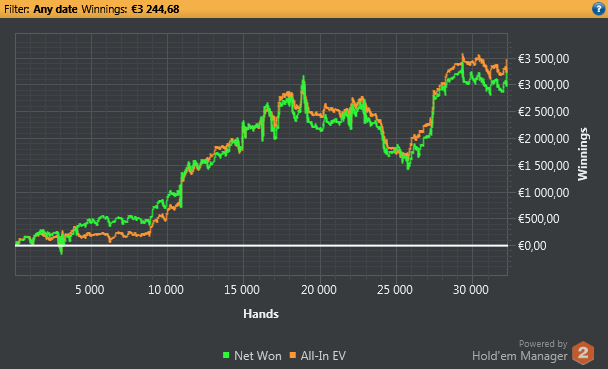Click the Powered by text
Viewport: 608px width, 369px height.
click(543, 344)
